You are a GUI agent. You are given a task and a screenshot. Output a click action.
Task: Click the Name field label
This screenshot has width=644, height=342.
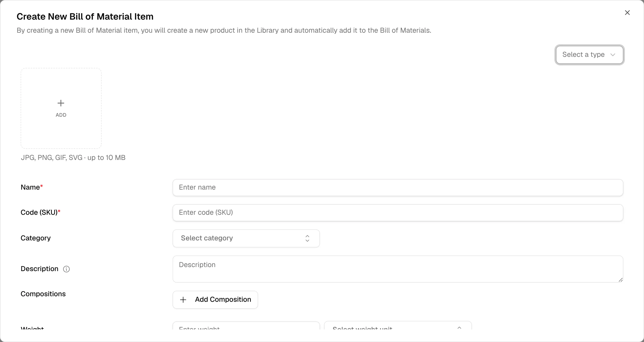32,187
